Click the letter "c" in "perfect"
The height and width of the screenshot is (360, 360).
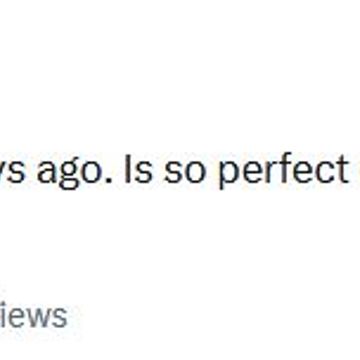pos(321,172)
